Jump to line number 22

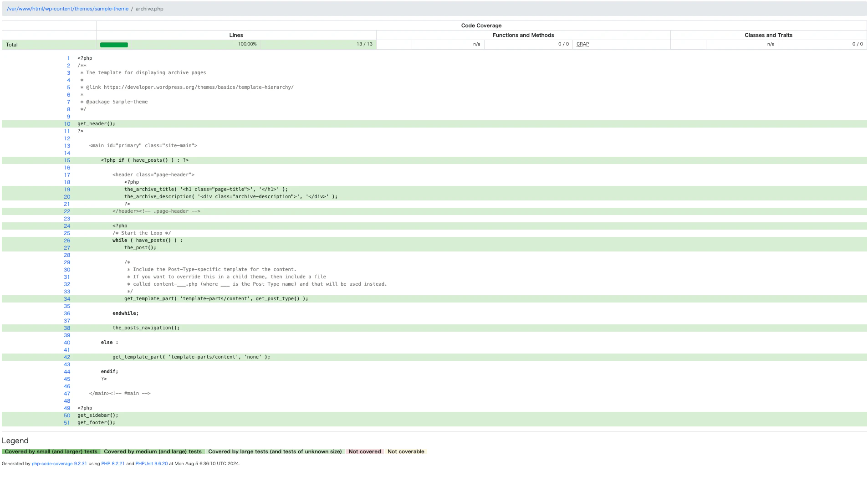[x=67, y=211]
